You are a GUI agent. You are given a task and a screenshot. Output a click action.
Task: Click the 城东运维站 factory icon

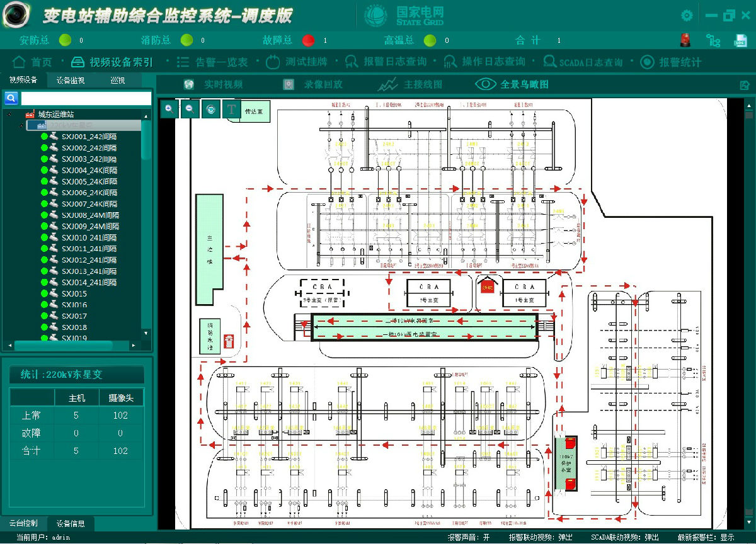pos(30,115)
